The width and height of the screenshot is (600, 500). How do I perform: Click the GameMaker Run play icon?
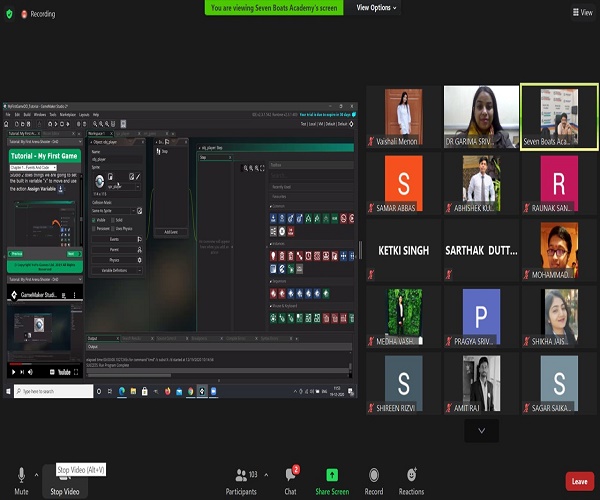click(56, 124)
